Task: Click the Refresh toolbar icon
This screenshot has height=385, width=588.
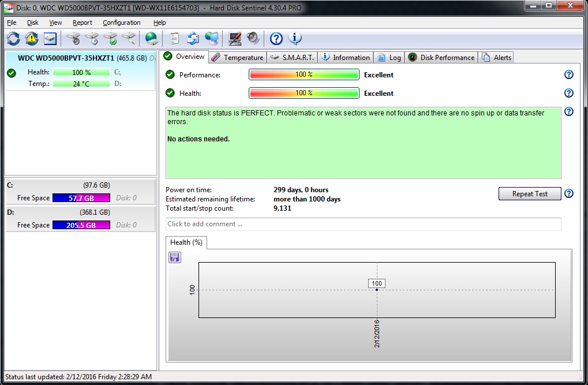Action: click(13, 39)
